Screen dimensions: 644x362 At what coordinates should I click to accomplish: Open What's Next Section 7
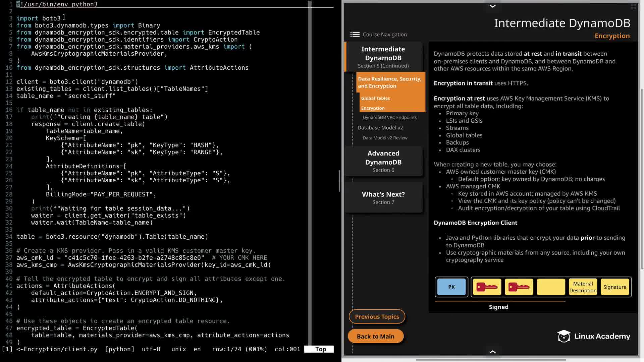383,198
